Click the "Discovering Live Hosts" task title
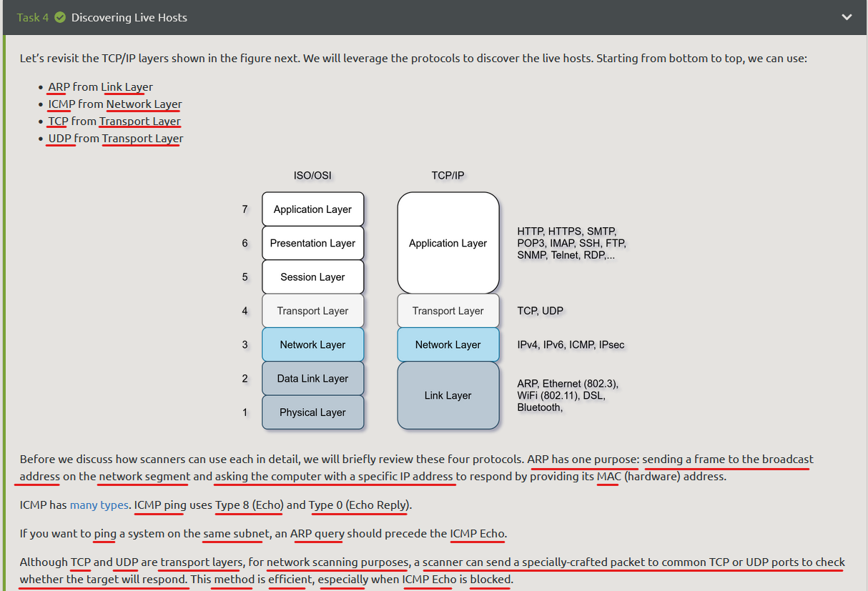 coord(129,17)
